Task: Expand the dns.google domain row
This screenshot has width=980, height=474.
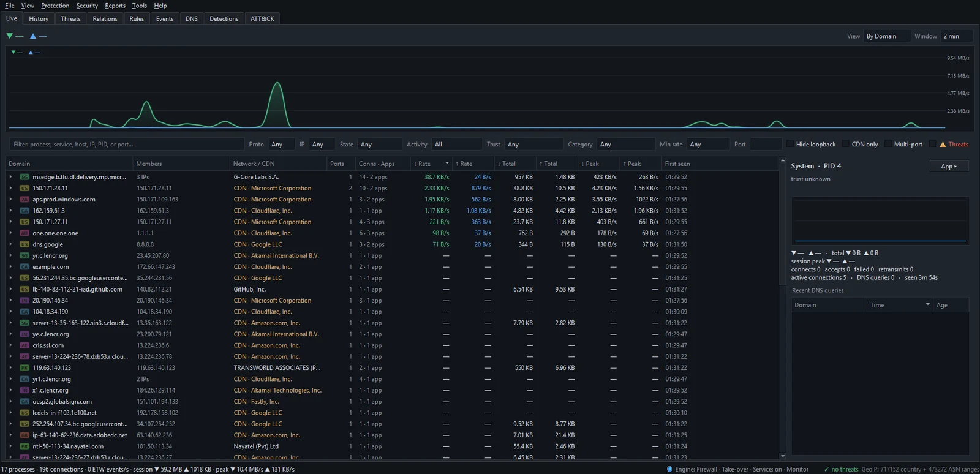Action: (x=10, y=244)
